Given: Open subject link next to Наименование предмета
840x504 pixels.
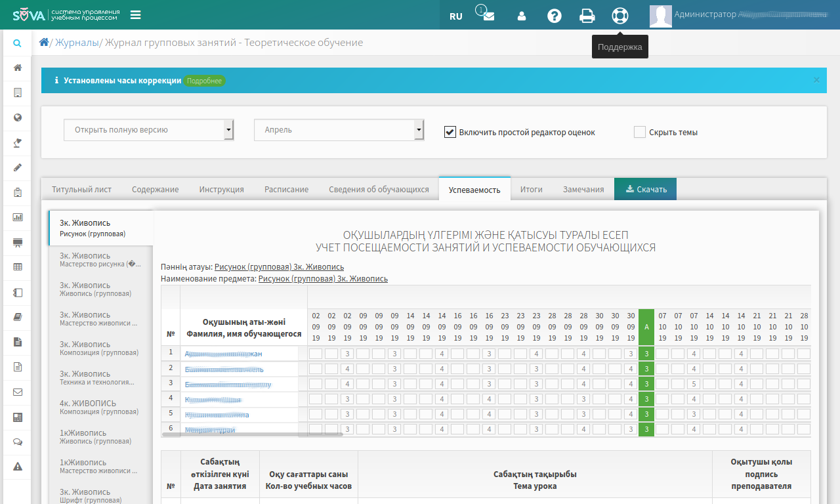Looking at the screenshot, I should pyautogui.click(x=323, y=279).
